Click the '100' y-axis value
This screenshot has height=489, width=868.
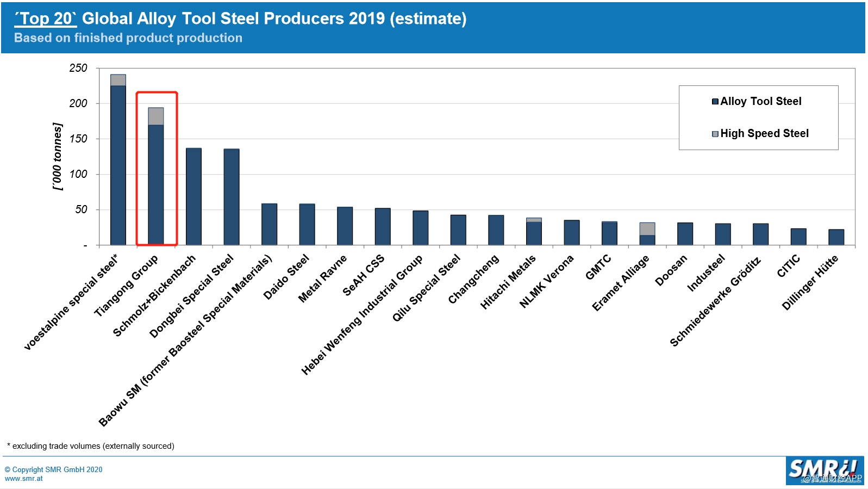(x=78, y=174)
